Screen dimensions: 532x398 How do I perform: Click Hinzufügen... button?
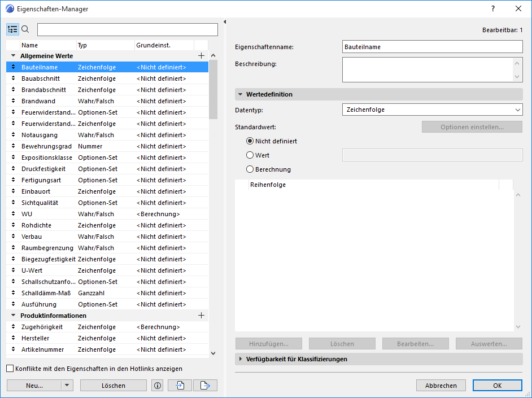[269, 344]
